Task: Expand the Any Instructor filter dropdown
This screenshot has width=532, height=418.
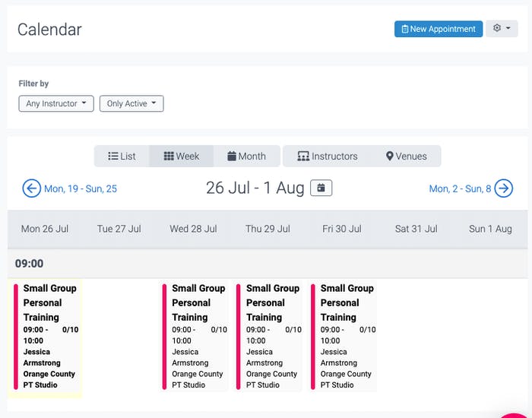Action: (x=55, y=103)
